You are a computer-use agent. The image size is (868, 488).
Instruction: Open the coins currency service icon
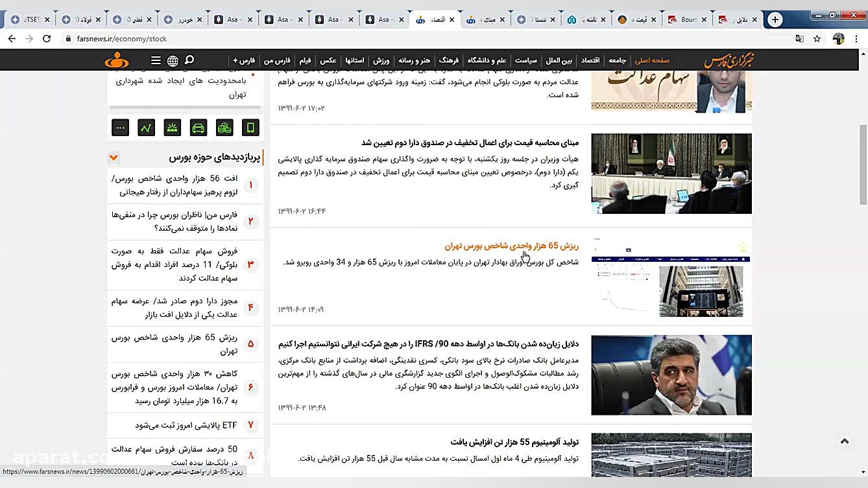224,127
